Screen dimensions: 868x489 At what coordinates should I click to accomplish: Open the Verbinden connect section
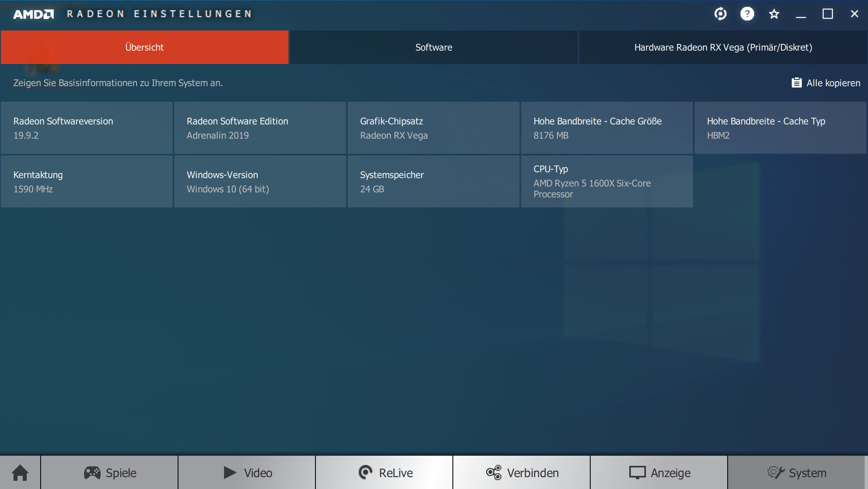[x=522, y=473]
